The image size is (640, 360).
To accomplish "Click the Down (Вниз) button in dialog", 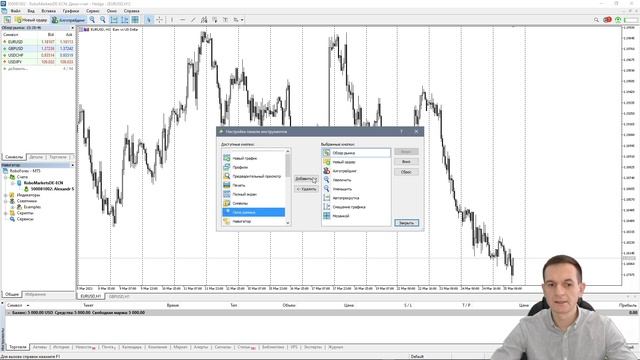I will (x=406, y=162).
